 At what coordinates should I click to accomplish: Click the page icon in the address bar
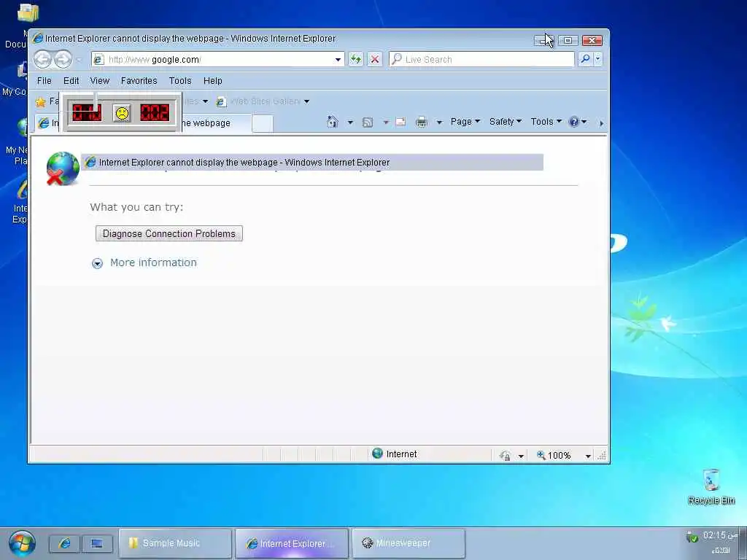point(98,60)
